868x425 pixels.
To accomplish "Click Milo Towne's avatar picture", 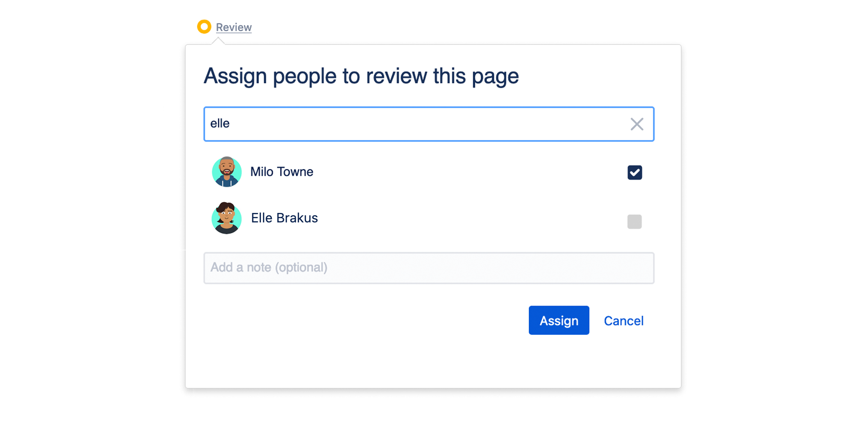I will tap(226, 172).
